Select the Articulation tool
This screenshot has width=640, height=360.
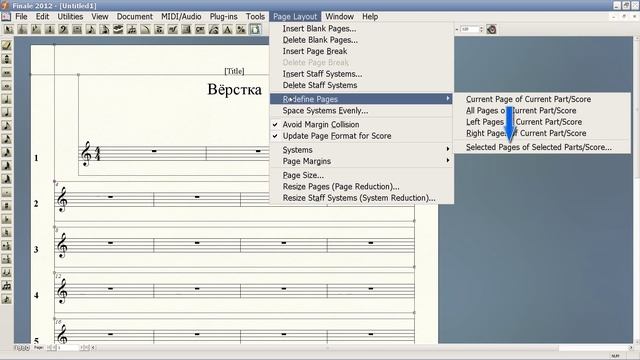159,29
